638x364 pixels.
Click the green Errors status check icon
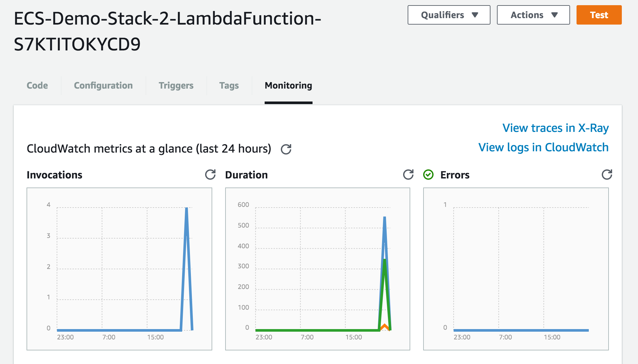pos(428,175)
